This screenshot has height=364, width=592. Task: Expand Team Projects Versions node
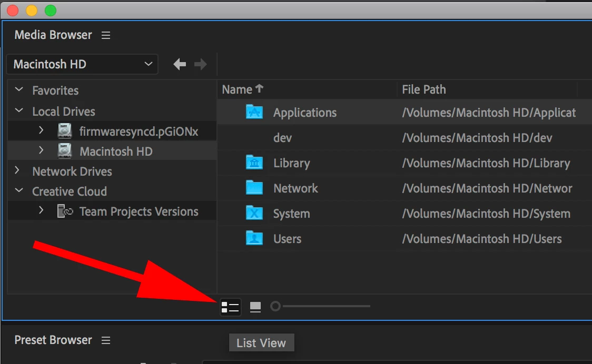(41, 210)
